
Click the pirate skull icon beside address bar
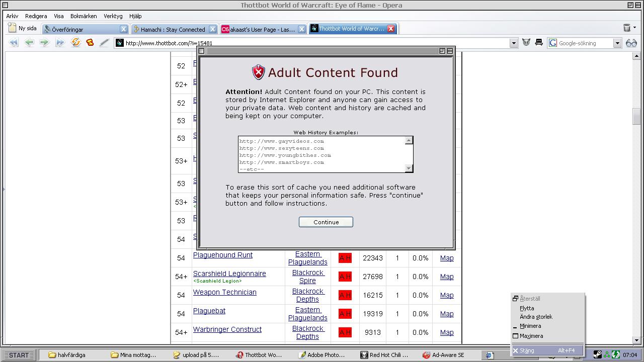(x=539, y=43)
